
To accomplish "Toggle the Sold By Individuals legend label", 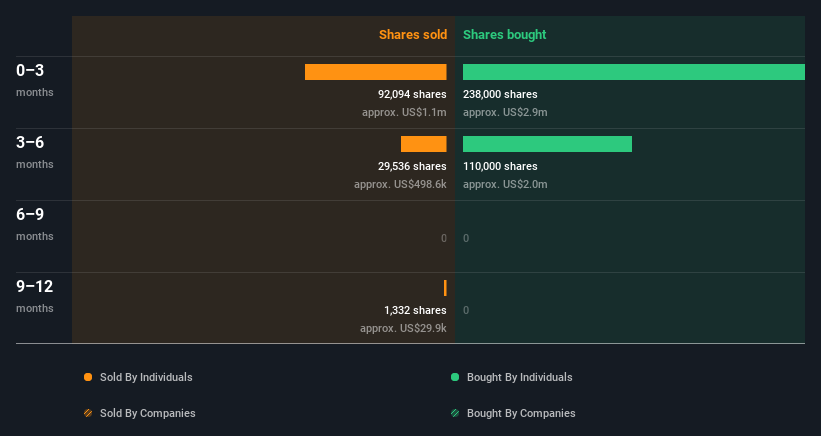I will click(146, 377).
